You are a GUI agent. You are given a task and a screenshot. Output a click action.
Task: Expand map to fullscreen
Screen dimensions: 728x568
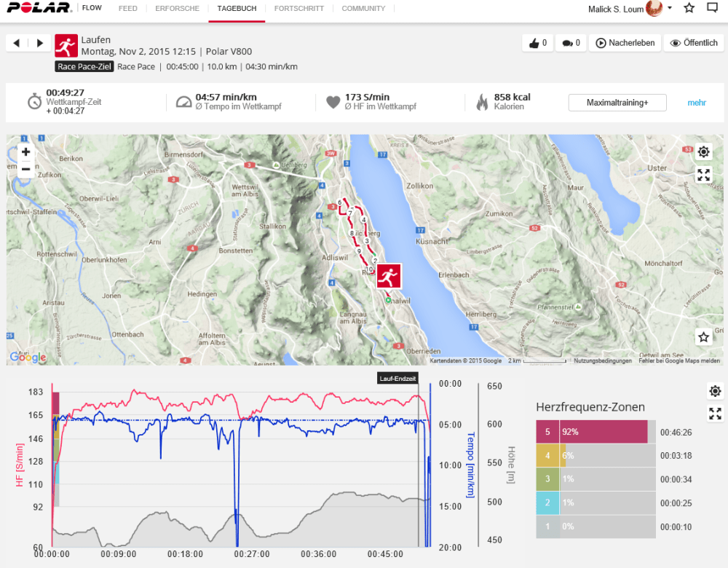(x=703, y=175)
